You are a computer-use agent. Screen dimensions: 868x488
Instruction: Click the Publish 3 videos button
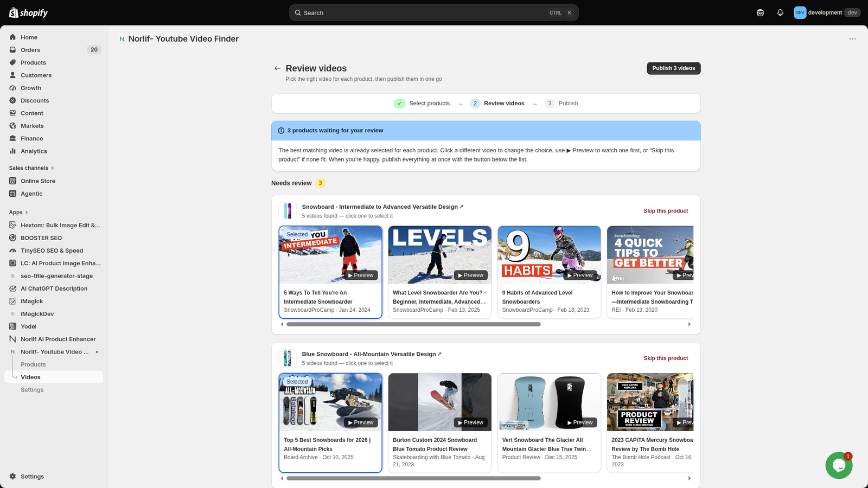(673, 68)
